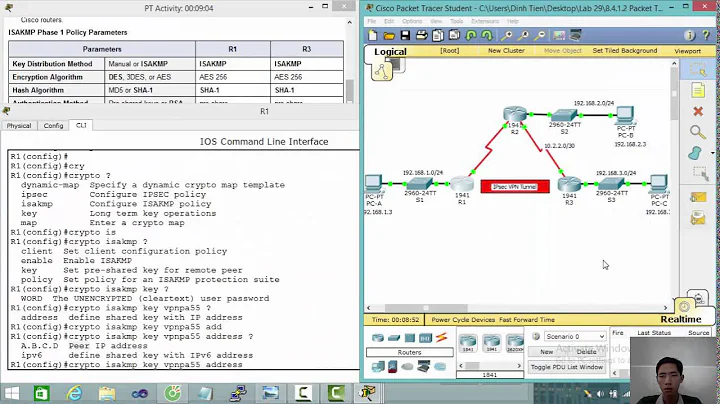Screen dimensions: 720x404
Task: Select the WAN Emulation cloud icon
Action: click(407, 366)
